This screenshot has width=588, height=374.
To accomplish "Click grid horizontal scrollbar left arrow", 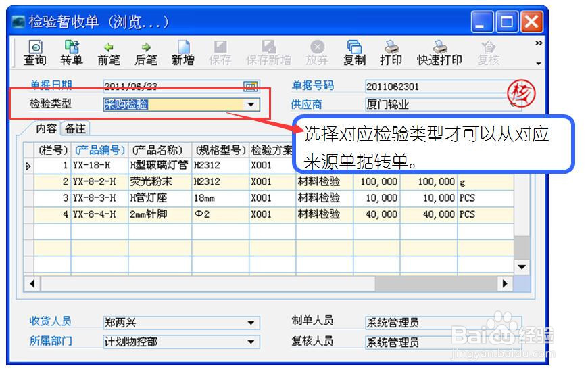I will [x=32, y=283].
